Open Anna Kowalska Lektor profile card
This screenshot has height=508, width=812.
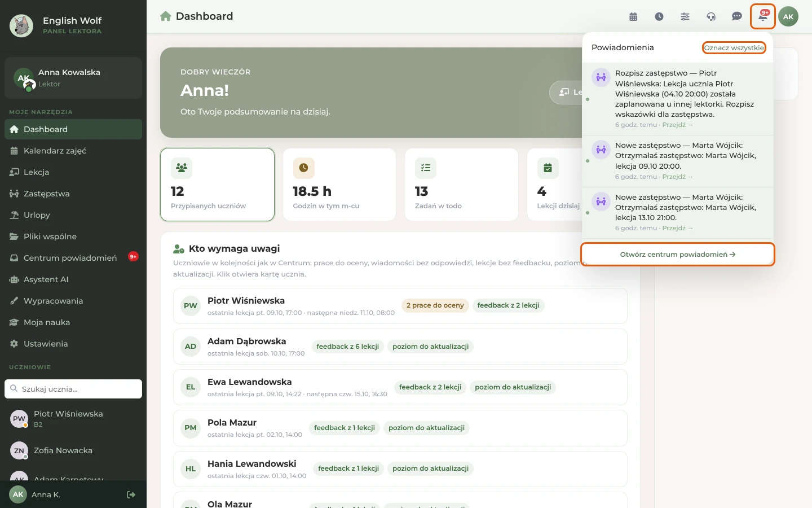pyautogui.click(x=73, y=78)
